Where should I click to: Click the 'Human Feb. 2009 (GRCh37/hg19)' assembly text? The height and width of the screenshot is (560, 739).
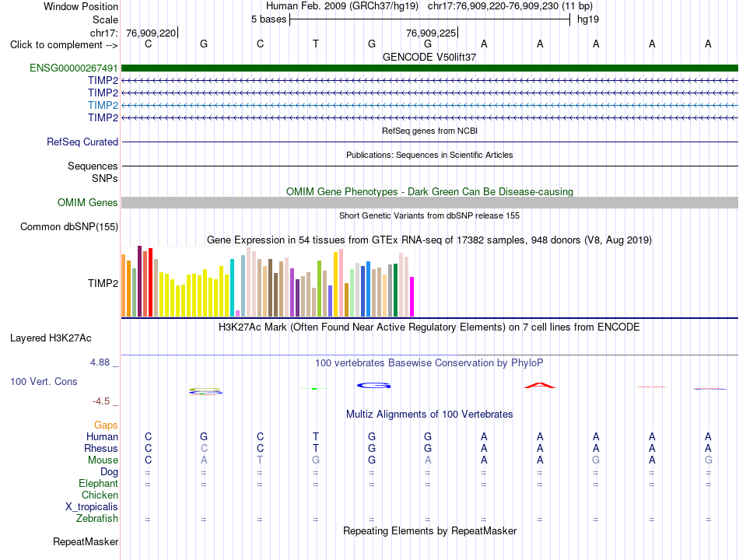(342, 6)
